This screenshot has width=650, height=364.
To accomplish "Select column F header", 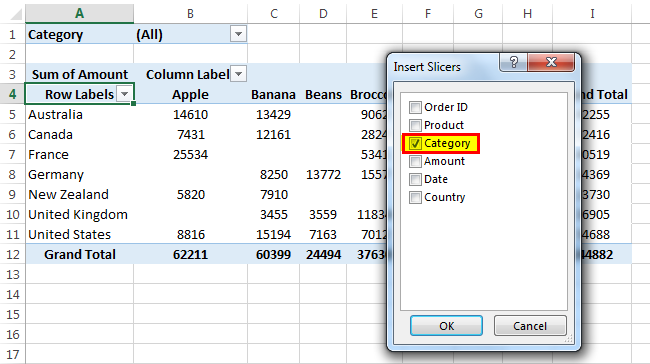I will [x=428, y=14].
